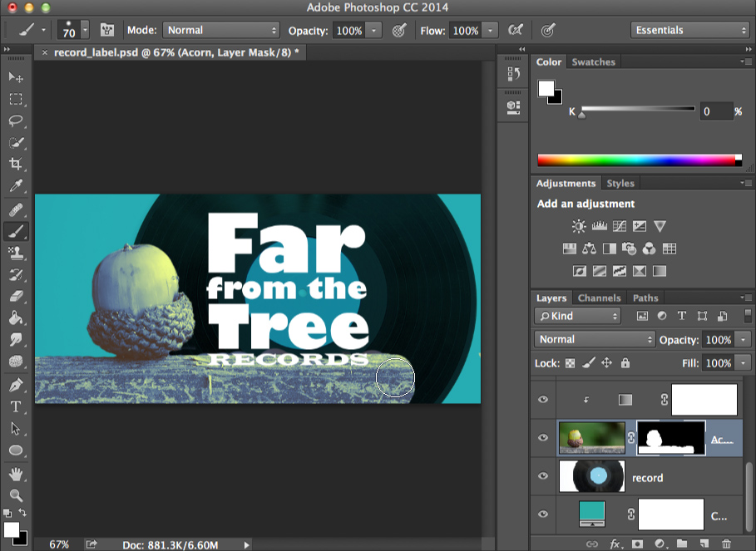Screen dimensions: 756x551
Task: Change the layer filter Kind dropdown
Action: 577,316
